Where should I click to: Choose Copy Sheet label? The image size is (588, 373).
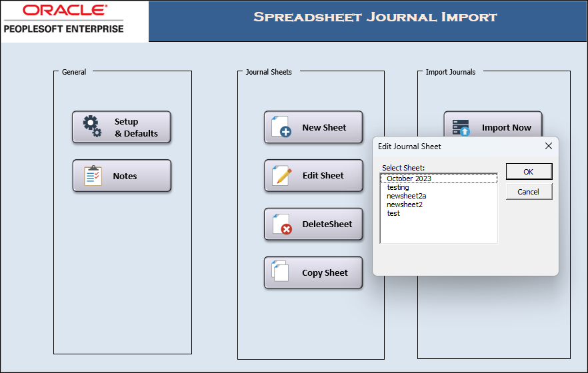[325, 272]
